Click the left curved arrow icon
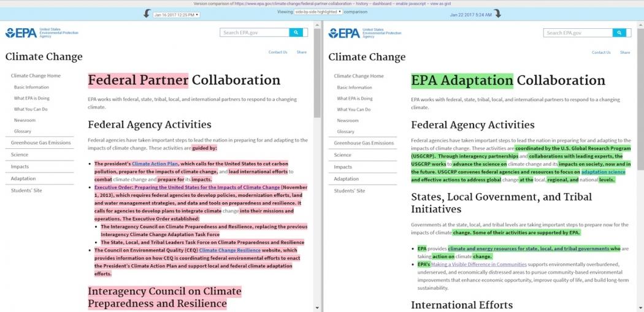 [x=147, y=14]
